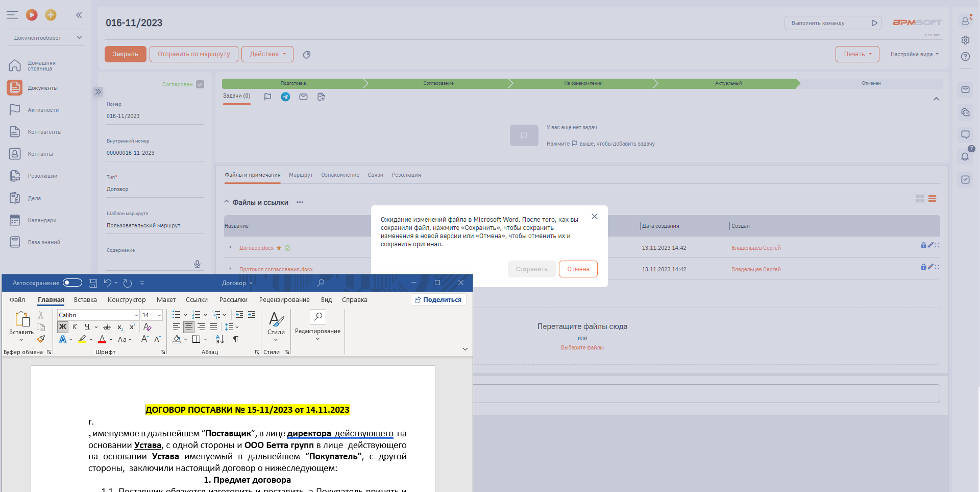Viewport: 980px width, 492px height.
Task: Decrease paragraph indent in Word
Action: coord(239,315)
